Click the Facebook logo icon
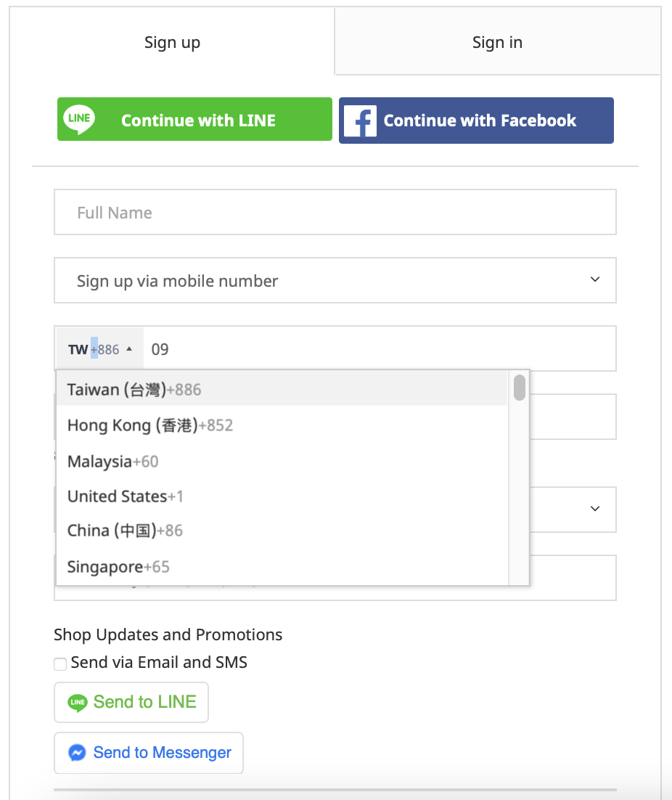 pos(360,121)
